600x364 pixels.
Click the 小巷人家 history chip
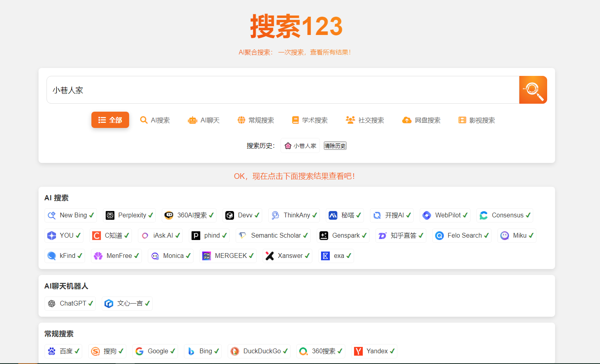point(300,146)
